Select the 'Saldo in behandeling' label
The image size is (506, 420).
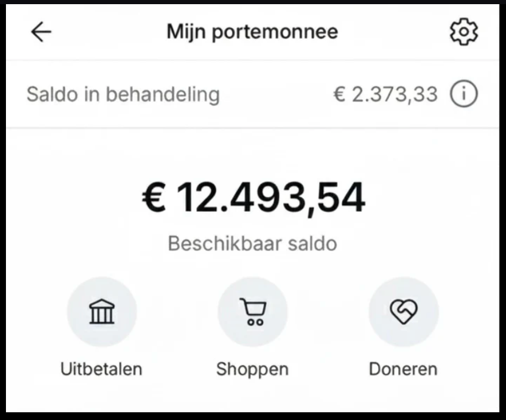click(x=123, y=95)
